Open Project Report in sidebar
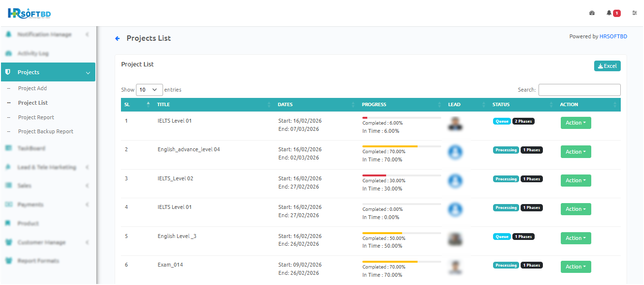This screenshot has width=644, height=285. point(36,117)
